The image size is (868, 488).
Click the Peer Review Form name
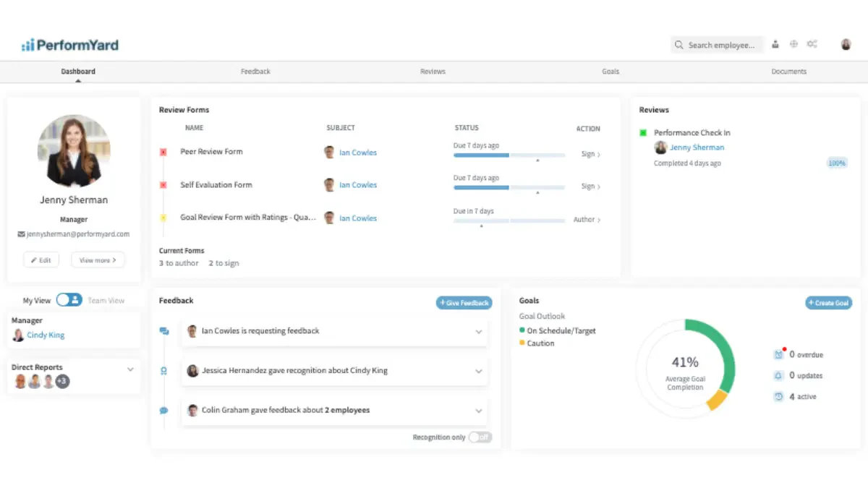pos(211,152)
